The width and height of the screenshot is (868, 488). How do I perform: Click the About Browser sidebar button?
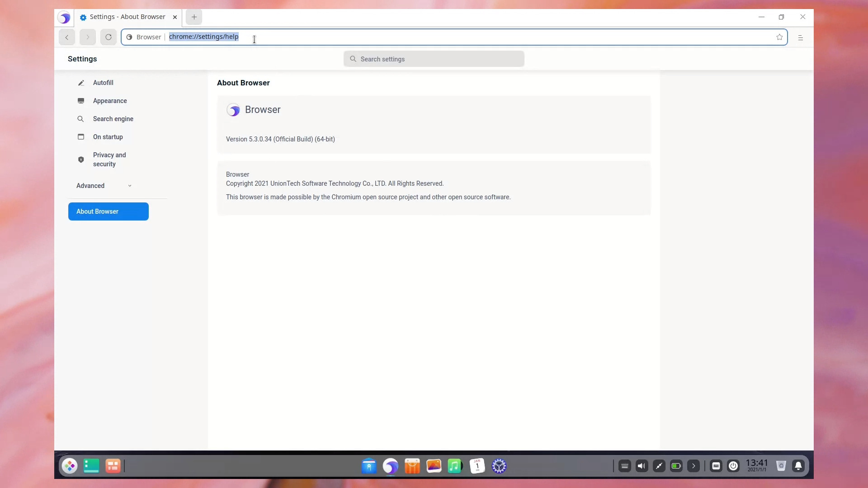[108, 211]
